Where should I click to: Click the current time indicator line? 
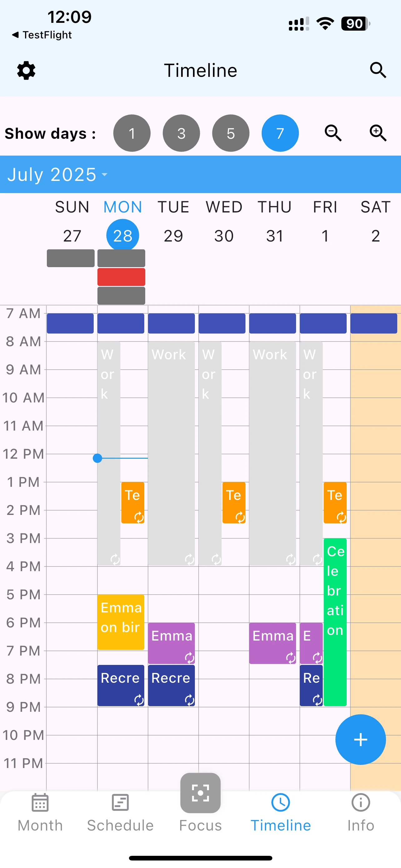coord(98,458)
